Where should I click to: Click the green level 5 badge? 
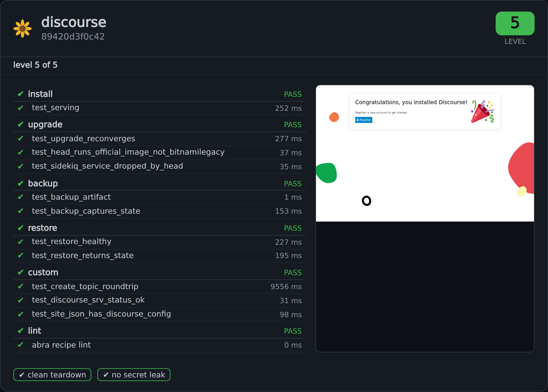[x=515, y=23]
